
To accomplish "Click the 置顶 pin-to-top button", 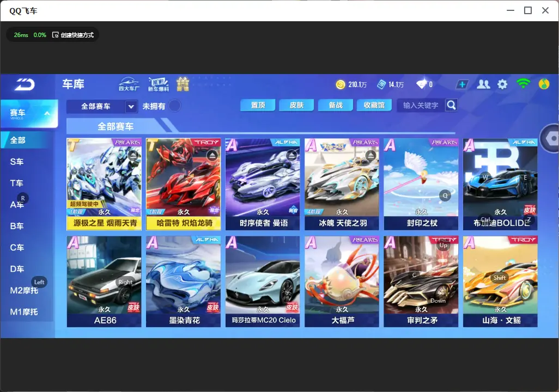I will [258, 105].
